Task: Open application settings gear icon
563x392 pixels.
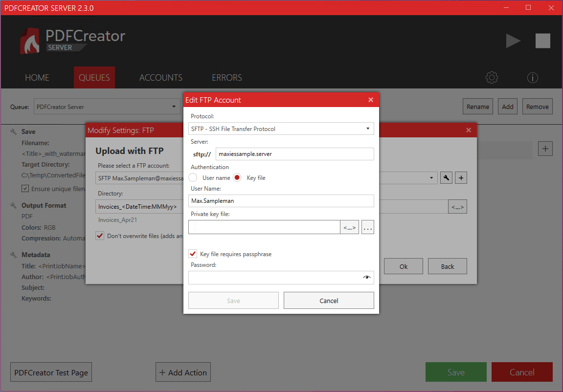Action: coord(492,78)
